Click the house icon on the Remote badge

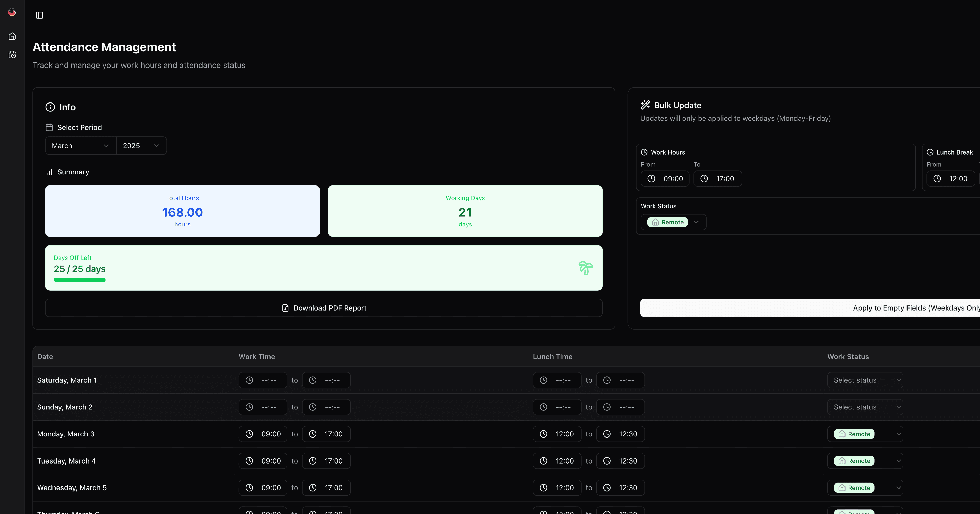(x=655, y=222)
